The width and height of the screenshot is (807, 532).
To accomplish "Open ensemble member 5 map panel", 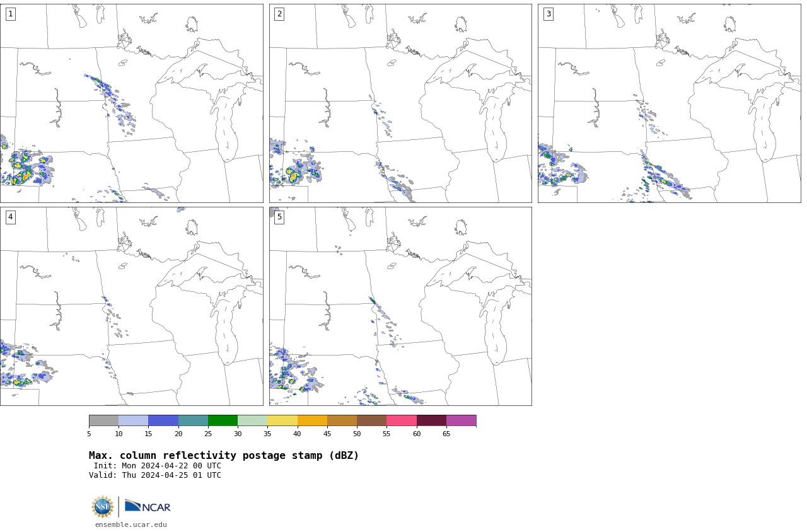I will pyautogui.click(x=400, y=306).
